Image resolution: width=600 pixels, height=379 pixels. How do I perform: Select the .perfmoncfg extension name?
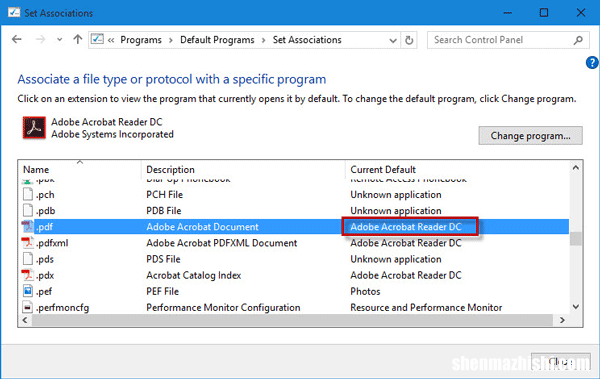pos(62,308)
